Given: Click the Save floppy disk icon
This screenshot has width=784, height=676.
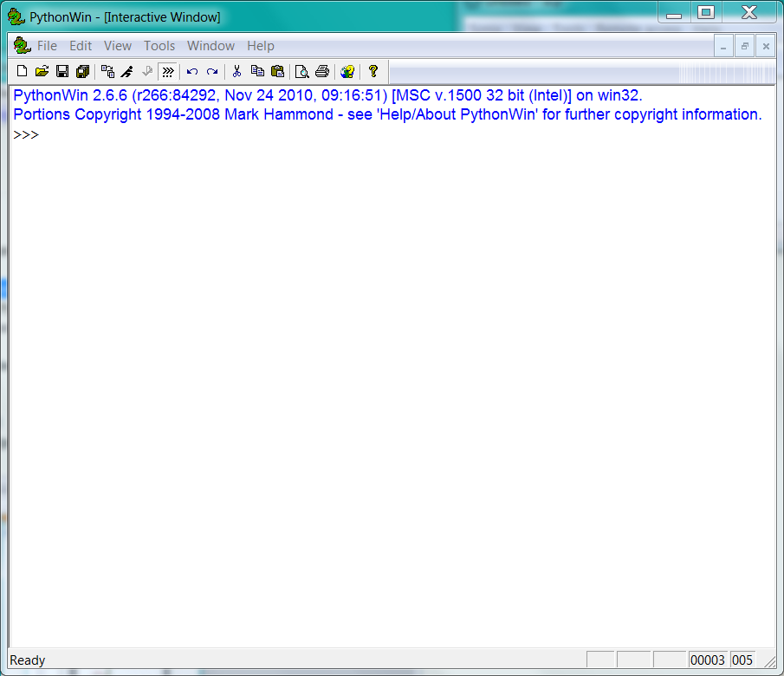Looking at the screenshot, I should point(62,71).
